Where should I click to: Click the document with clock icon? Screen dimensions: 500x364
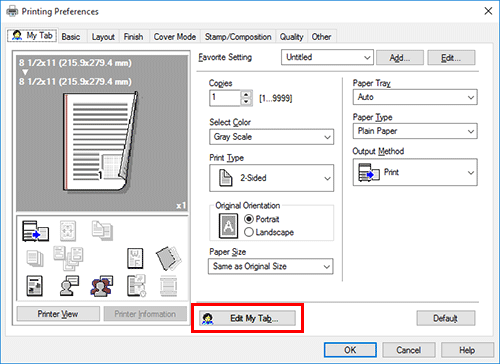pos(136,286)
